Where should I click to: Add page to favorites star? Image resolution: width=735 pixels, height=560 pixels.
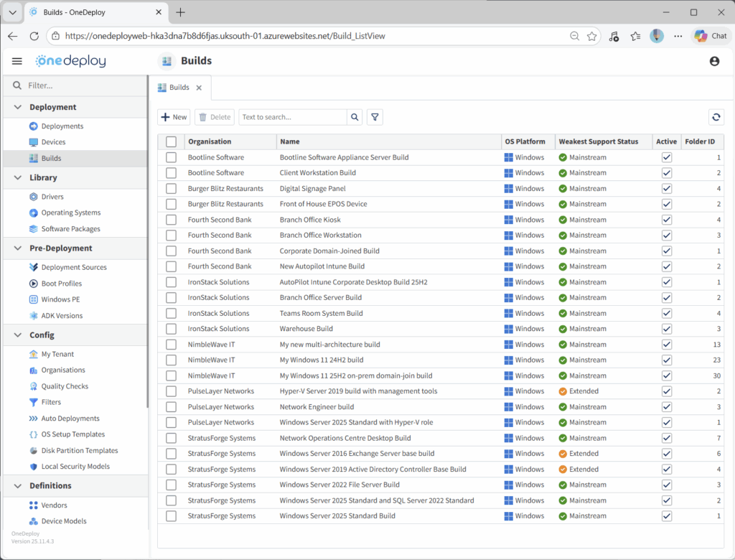pyautogui.click(x=592, y=36)
